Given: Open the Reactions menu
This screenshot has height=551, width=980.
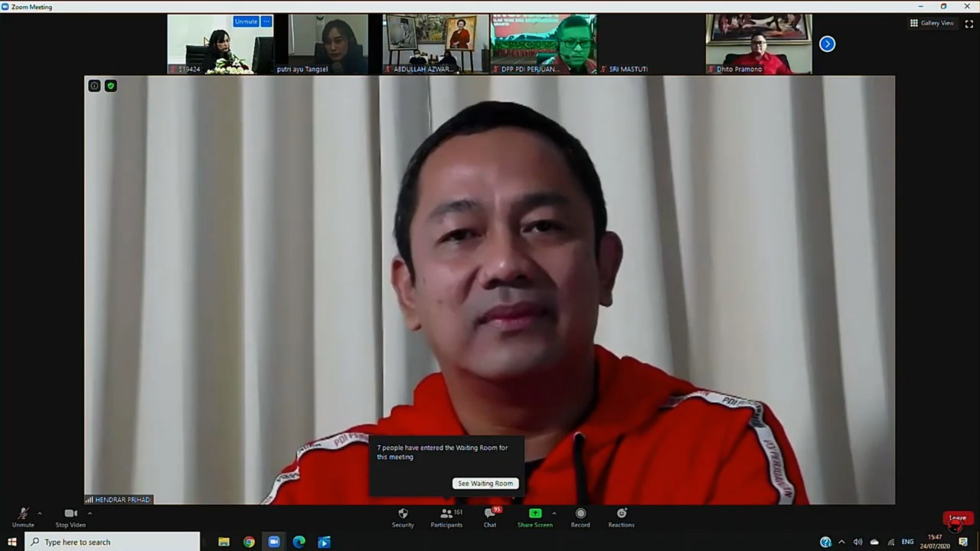Looking at the screenshot, I should coord(621,517).
